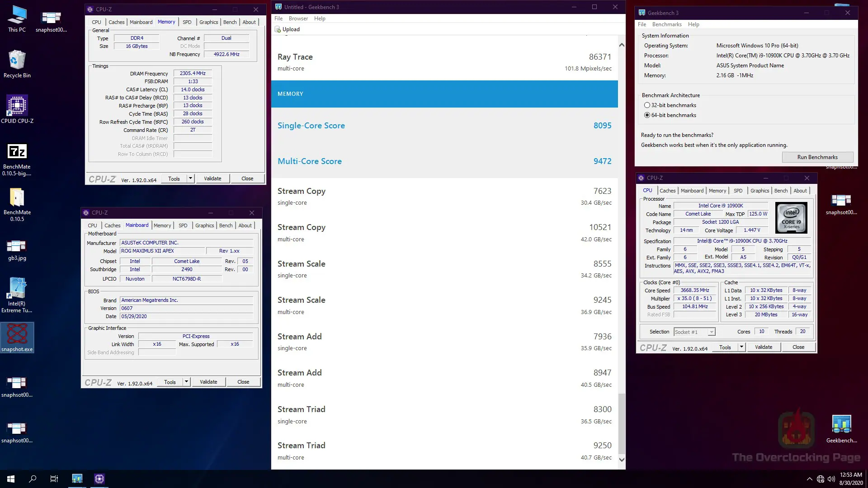
Task: Click the Geekbench results vertical scrollbar
Action: point(622,423)
